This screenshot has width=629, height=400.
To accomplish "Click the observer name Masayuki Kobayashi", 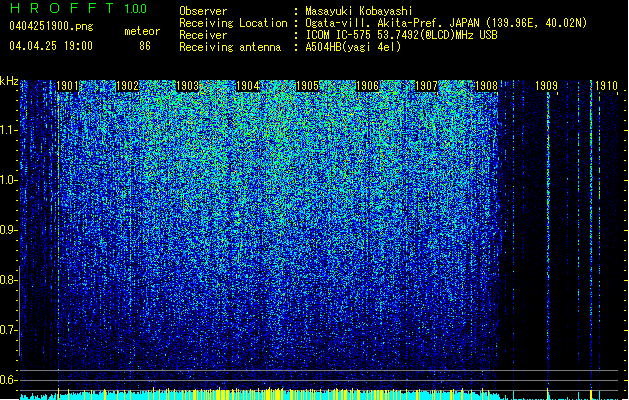I will click(359, 11).
